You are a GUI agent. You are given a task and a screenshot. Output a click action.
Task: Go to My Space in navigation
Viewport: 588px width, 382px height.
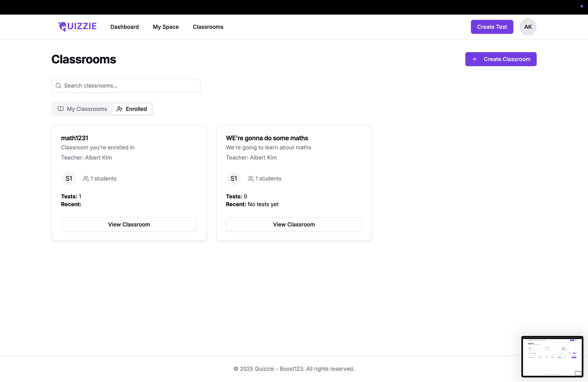[x=166, y=27]
